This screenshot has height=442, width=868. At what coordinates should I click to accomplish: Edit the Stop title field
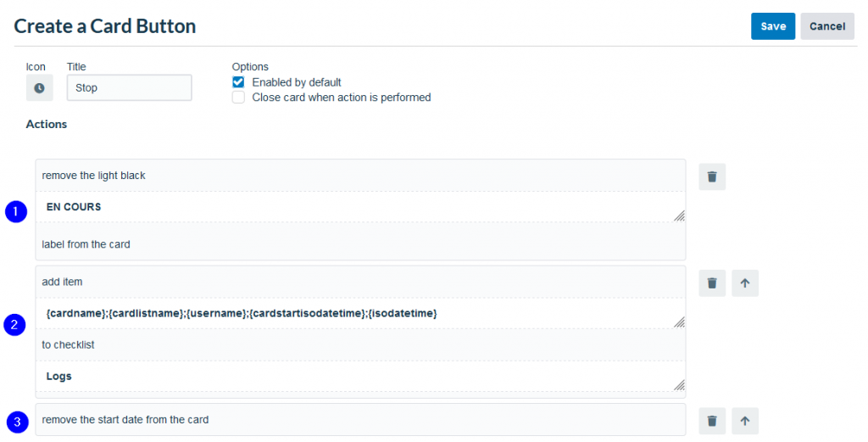pos(130,87)
